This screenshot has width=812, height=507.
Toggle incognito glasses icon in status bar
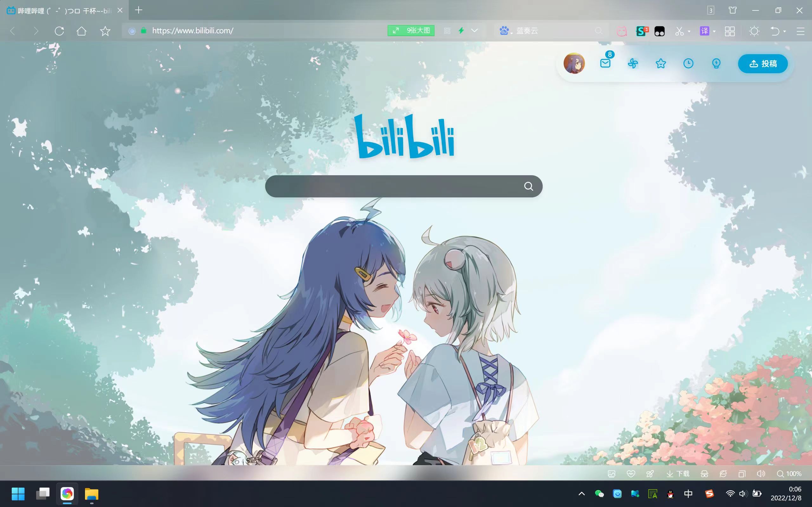pos(704,473)
